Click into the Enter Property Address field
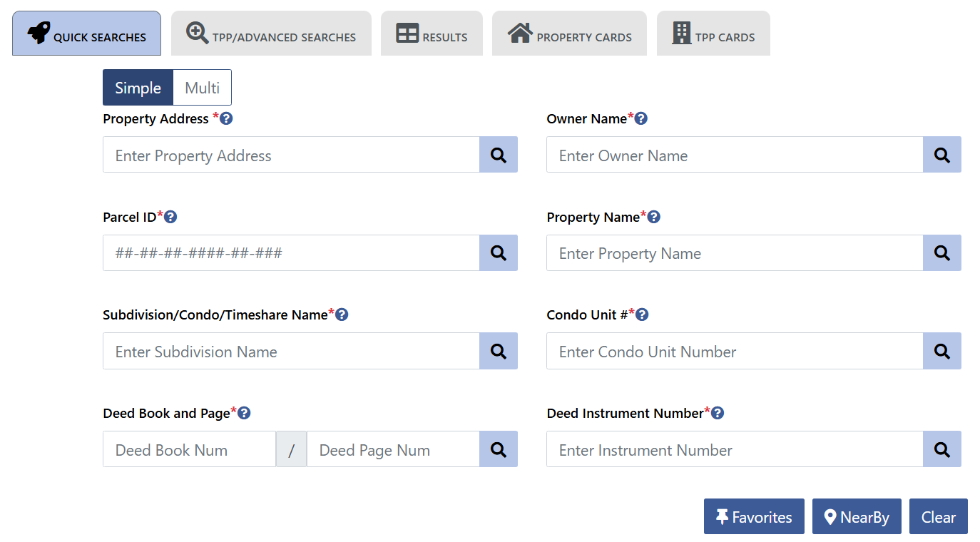980x542 pixels. point(291,155)
